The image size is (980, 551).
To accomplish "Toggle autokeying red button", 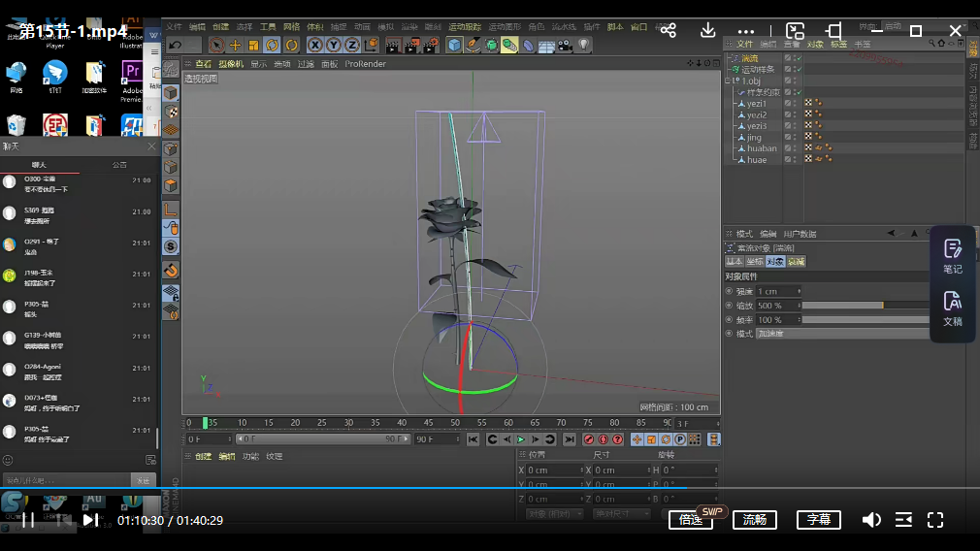I will point(604,439).
